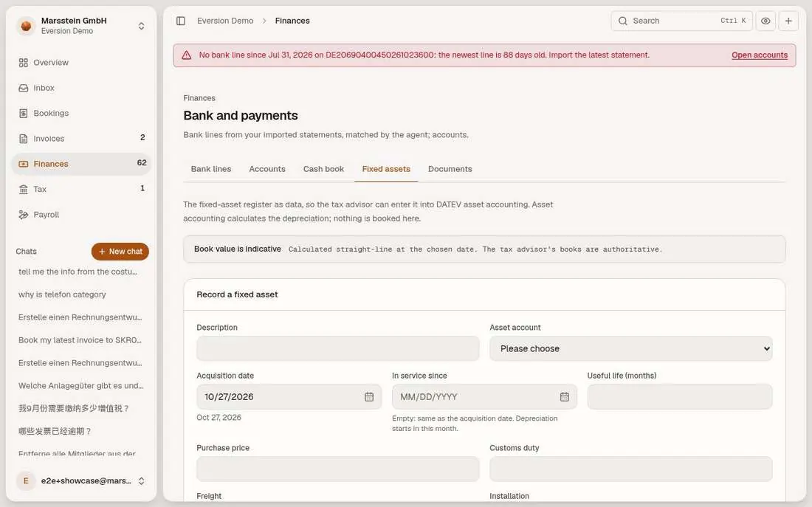Switch to the Bank lines tab

pos(211,169)
